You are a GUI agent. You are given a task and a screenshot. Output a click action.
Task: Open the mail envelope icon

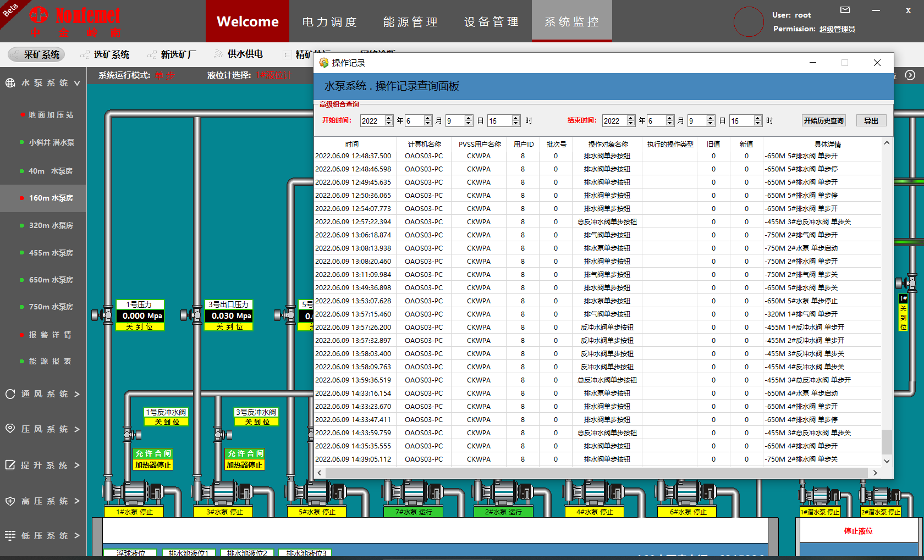click(845, 10)
